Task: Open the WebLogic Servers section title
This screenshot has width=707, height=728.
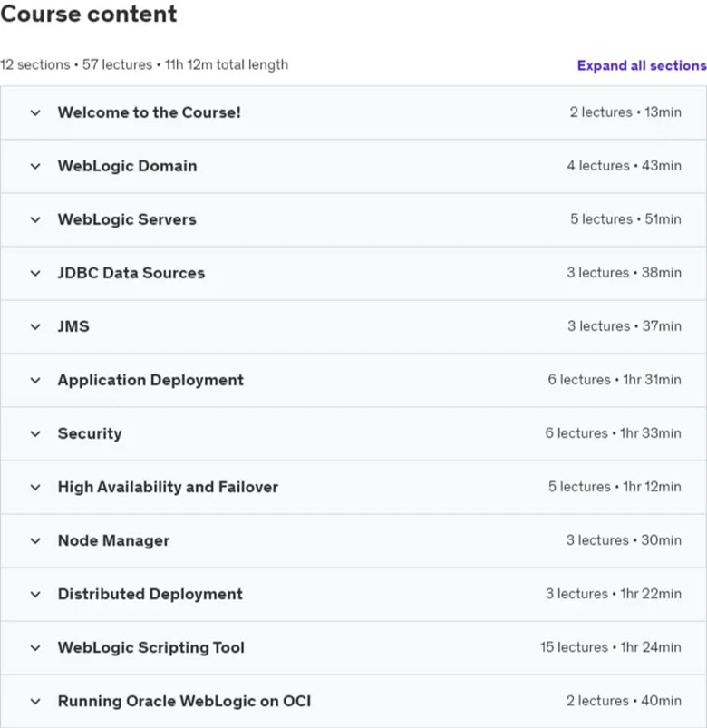Action: 127,219
